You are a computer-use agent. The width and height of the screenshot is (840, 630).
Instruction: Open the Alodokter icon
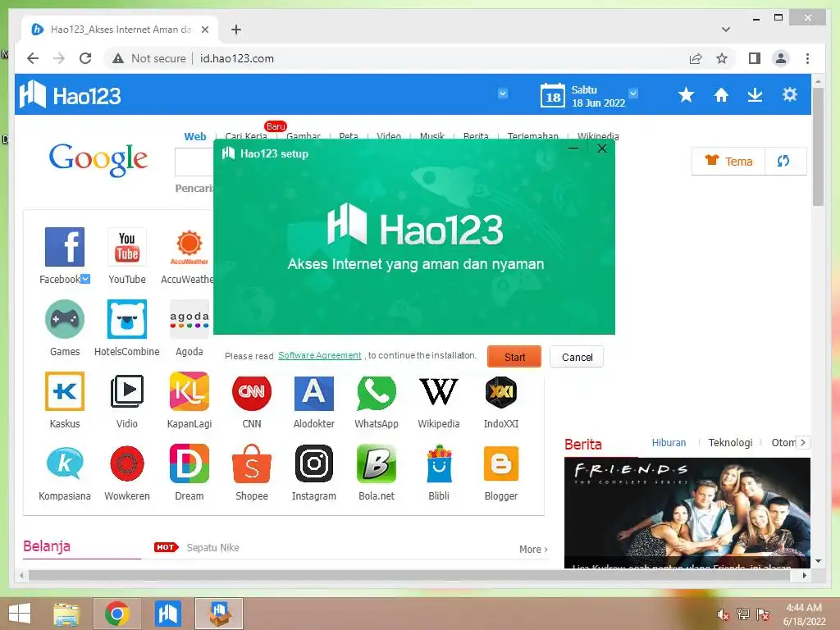[314, 394]
